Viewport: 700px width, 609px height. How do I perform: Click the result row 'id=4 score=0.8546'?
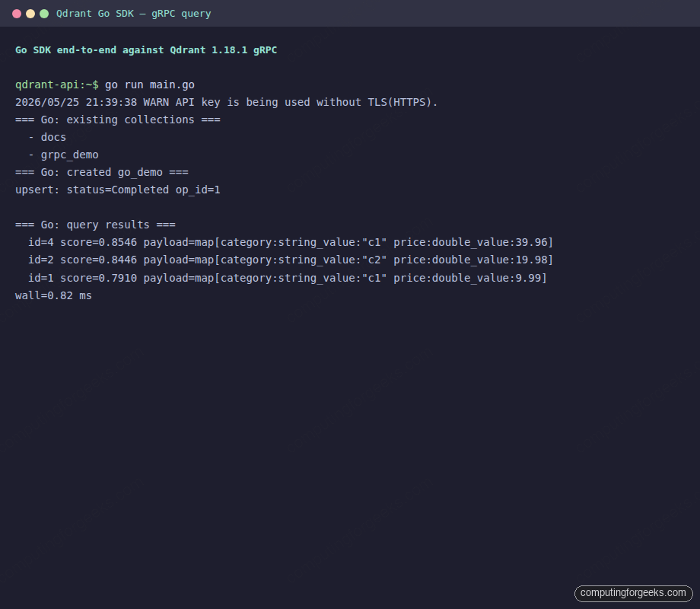291,242
